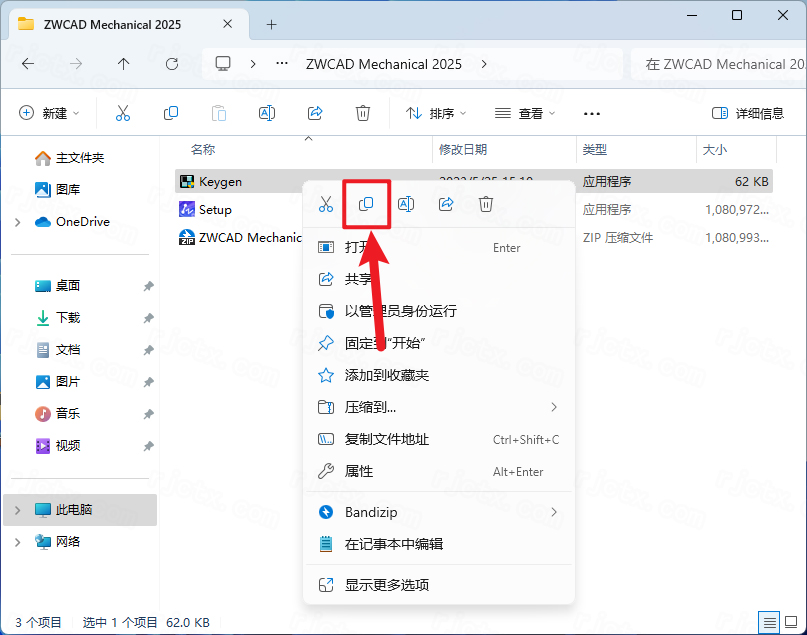Screen dimensions: 807x635
Task: Click the 新建 new button
Action: (49, 113)
